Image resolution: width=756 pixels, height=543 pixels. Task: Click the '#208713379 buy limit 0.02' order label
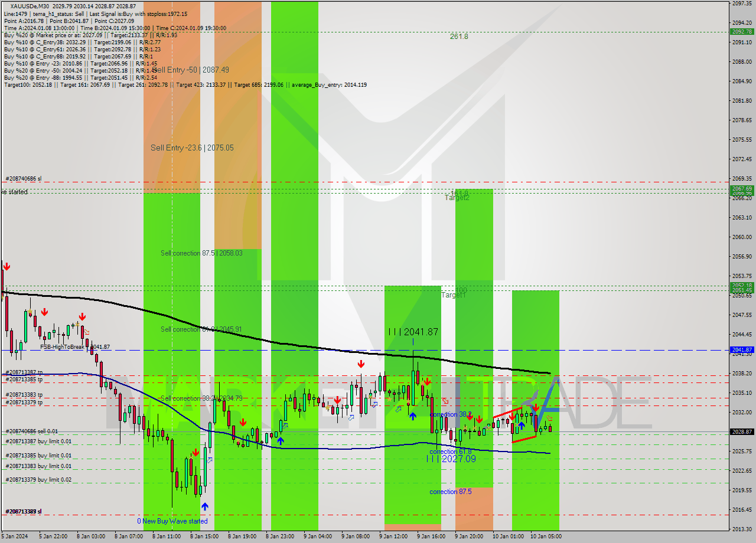coord(38,480)
